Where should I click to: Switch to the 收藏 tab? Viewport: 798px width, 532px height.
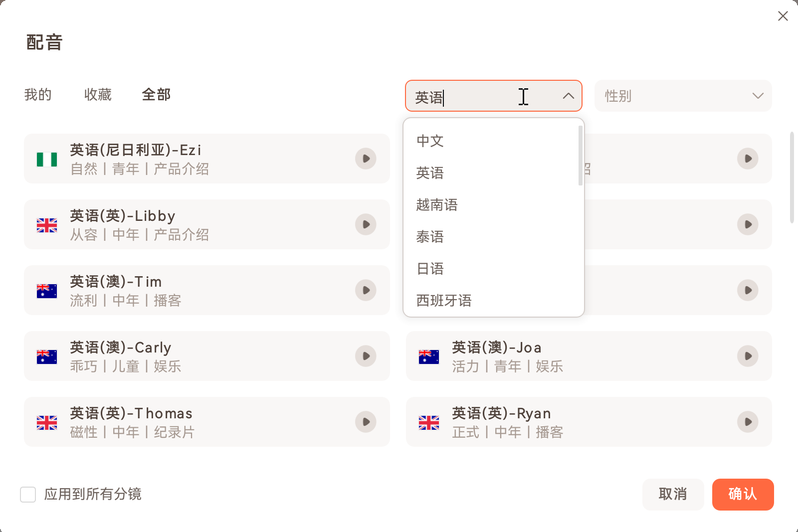[x=98, y=95]
